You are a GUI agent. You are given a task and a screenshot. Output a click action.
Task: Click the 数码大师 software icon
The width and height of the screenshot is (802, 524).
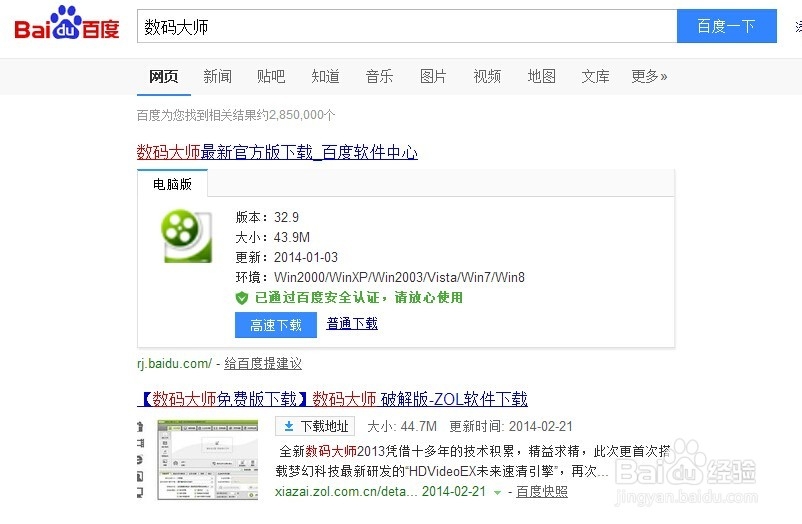(x=187, y=236)
